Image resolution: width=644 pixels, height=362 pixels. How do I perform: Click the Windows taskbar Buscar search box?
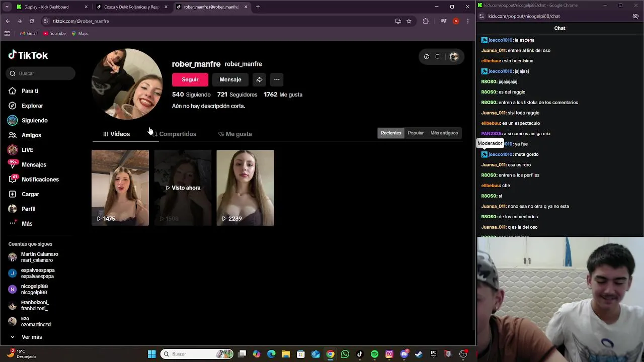pos(197,354)
